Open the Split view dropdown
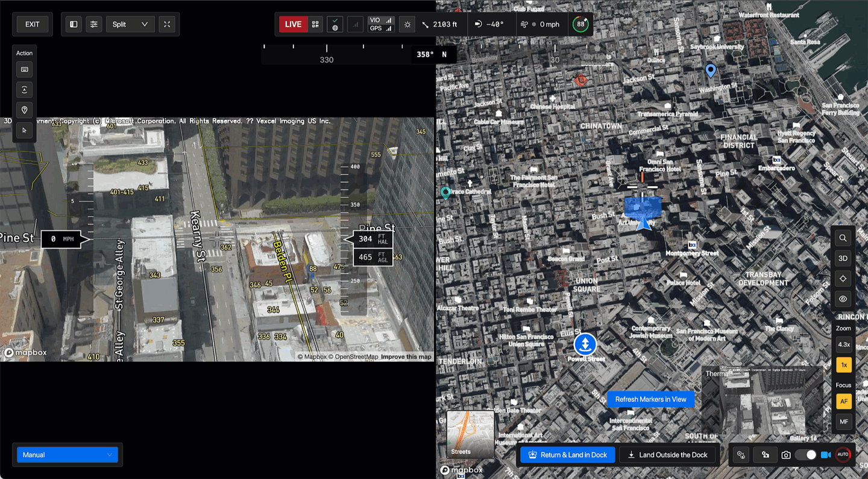The image size is (868, 479). 130,25
